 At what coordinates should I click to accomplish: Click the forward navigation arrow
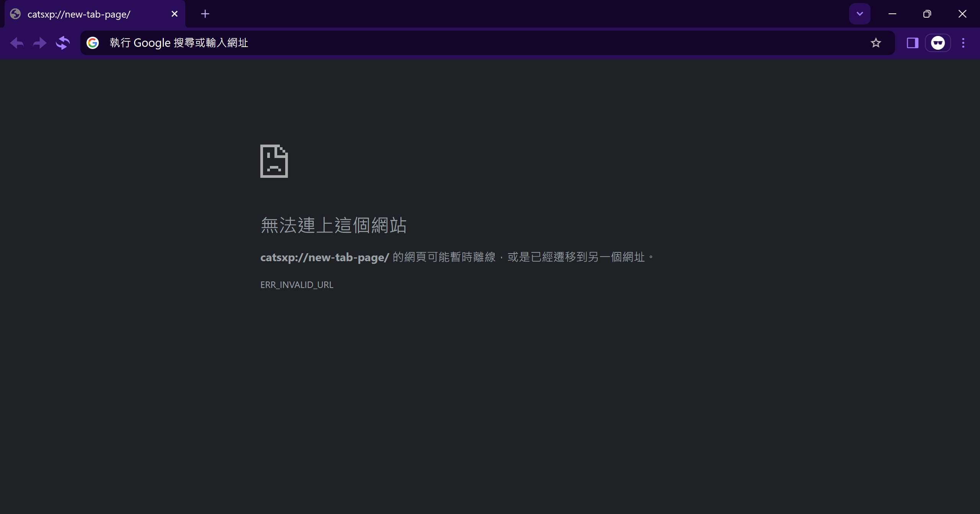(x=40, y=43)
